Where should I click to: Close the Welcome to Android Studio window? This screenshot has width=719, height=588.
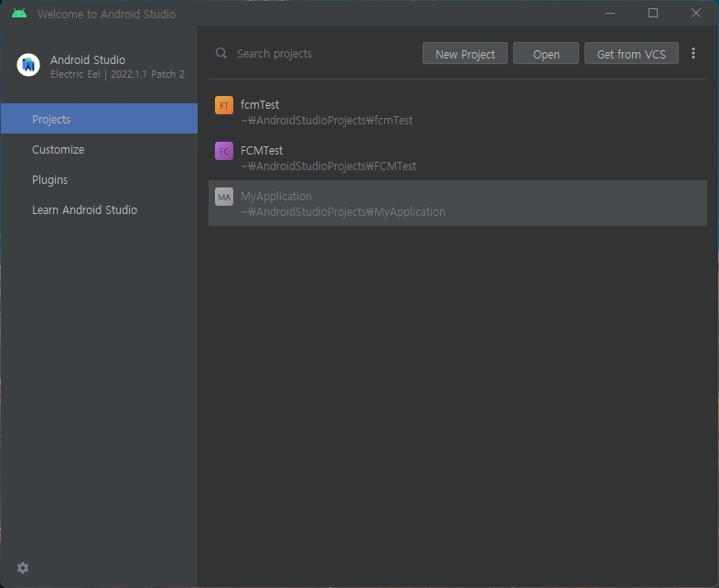695,14
